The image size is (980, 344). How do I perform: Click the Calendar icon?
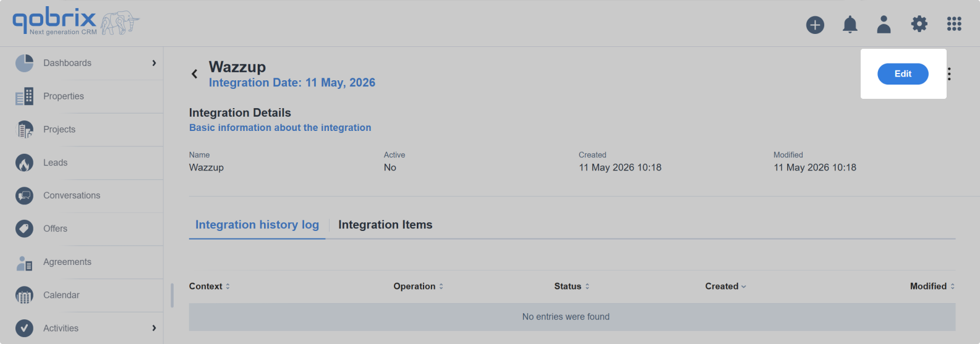24,295
